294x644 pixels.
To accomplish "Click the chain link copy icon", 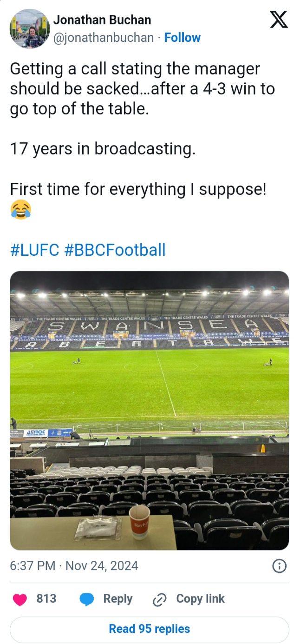I will 159,600.
